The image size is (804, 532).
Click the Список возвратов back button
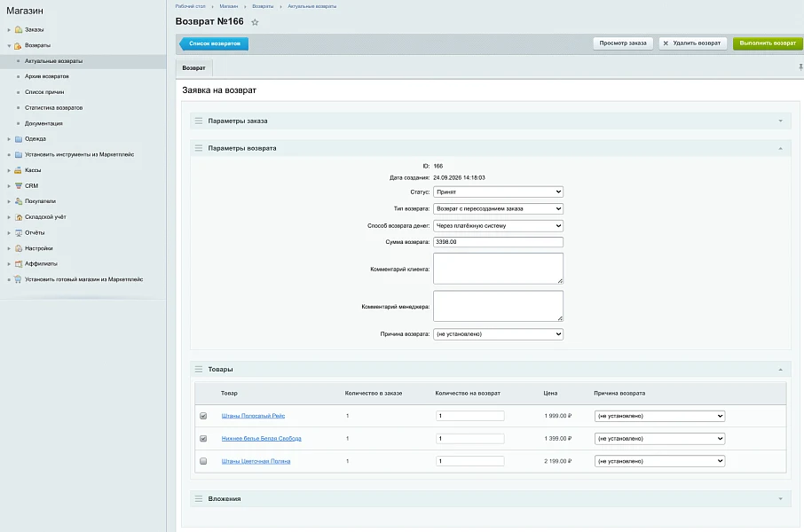pos(215,43)
